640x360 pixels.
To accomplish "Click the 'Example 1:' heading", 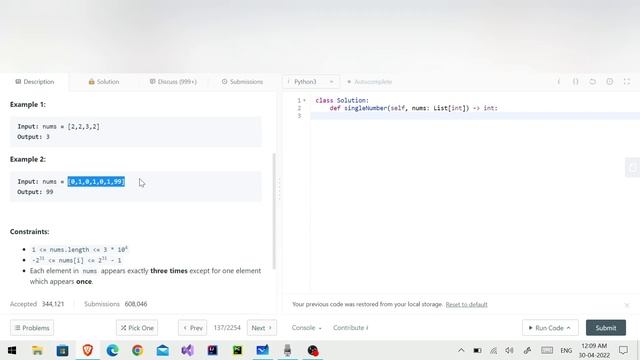I will (x=28, y=104).
